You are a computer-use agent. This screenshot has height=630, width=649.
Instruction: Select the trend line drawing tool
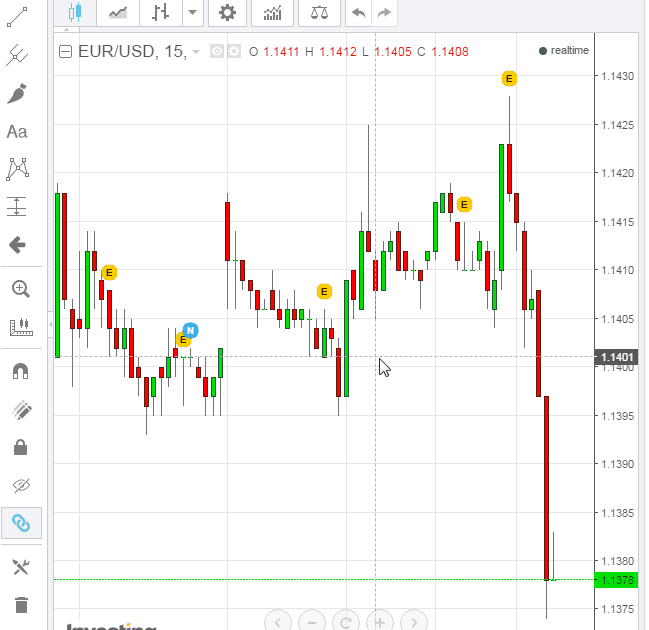coord(17,17)
